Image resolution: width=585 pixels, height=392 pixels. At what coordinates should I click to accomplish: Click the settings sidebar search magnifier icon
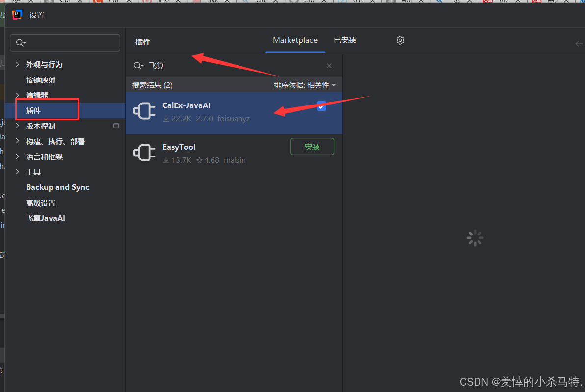point(21,43)
